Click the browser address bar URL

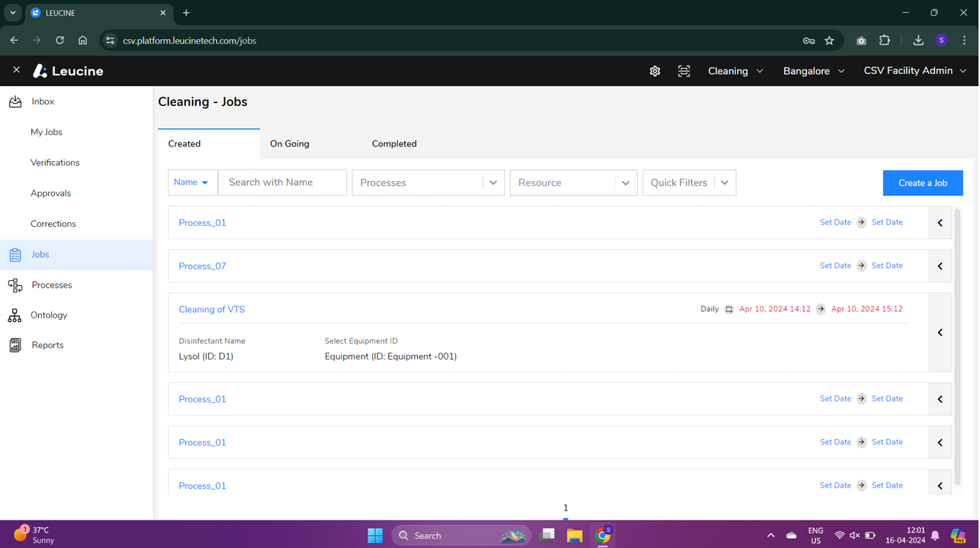(190, 40)
